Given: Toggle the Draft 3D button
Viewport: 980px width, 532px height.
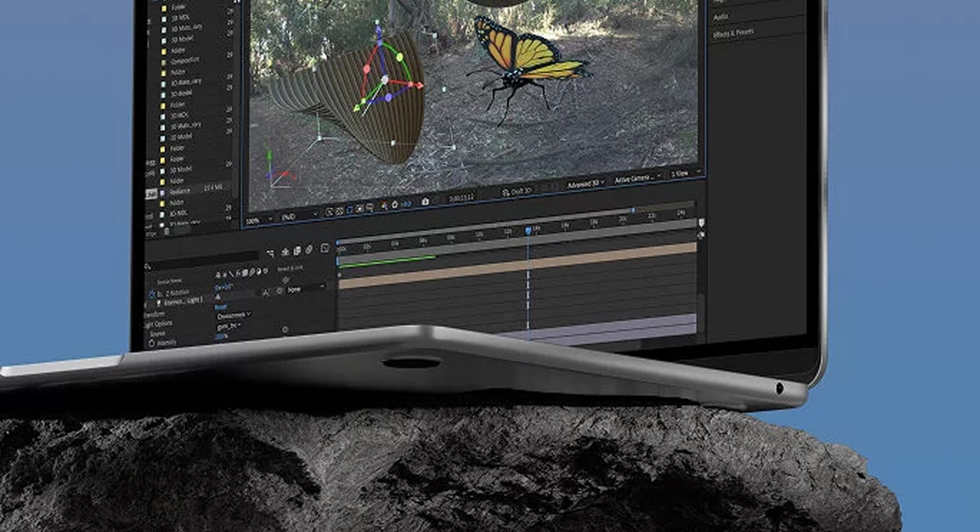Looking at the screenshot, I should tap(517, 191).
